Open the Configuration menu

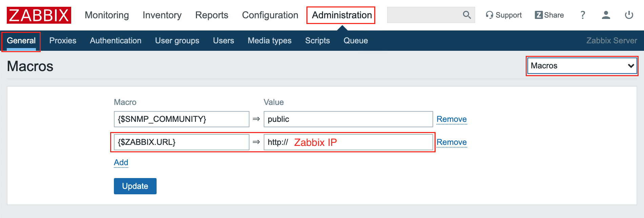tap(270, 15)
